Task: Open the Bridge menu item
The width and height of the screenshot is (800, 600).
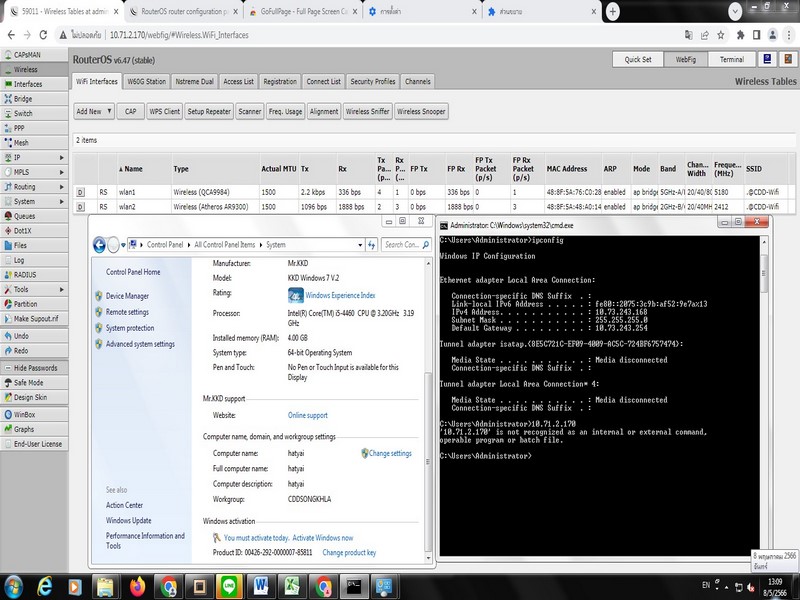Action: [34, 99]
